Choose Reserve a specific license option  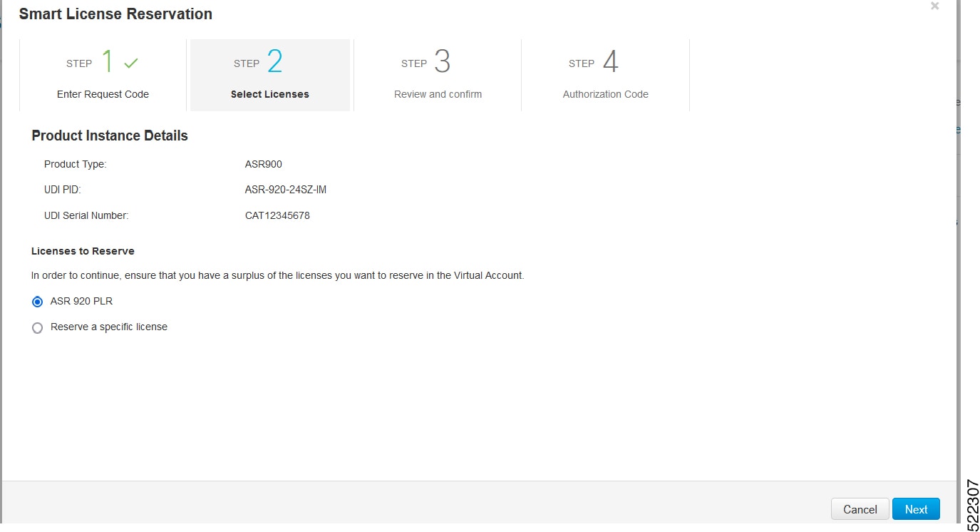coord(38,328)
